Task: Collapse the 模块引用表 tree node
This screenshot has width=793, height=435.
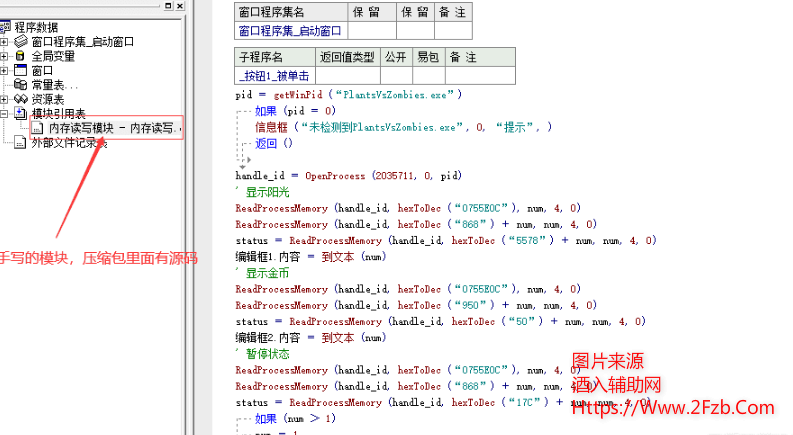Action: click(5, 114)
